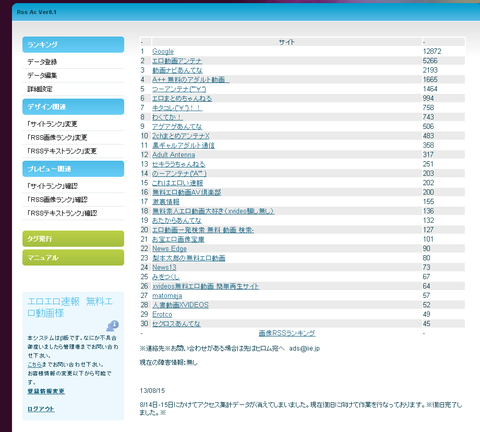The image size is (480, 432).
Task: Open the わくてか！ link in row 8
Action: pyautogui.click(x=167, y=117)
